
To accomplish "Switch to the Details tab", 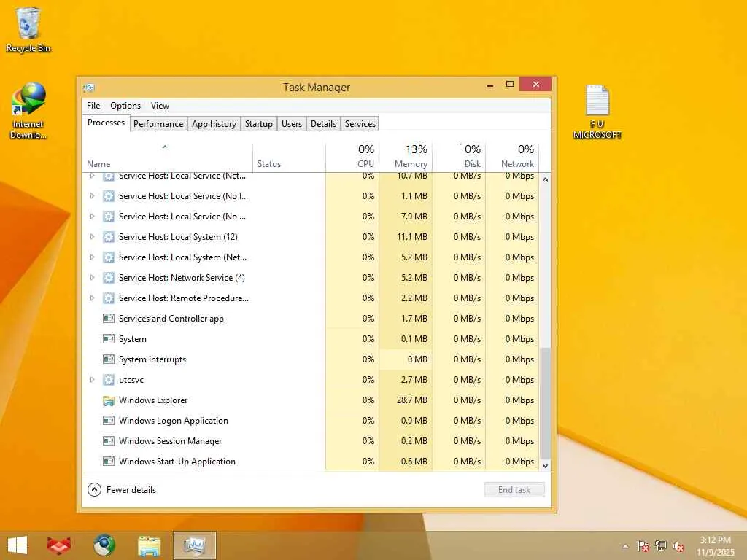I will pyautogui.click(x=323, y=124).
